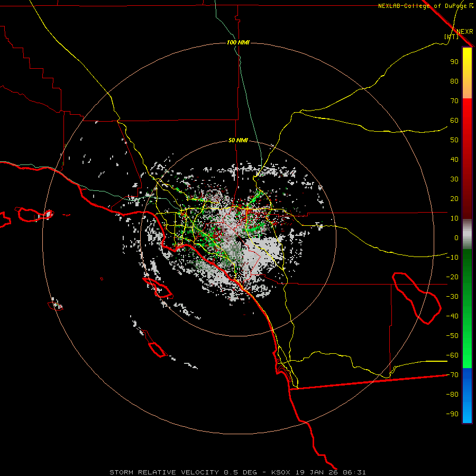Click the 50 NMI range ring label
This screenshot has width=476, height=476.
click(238, 140)
